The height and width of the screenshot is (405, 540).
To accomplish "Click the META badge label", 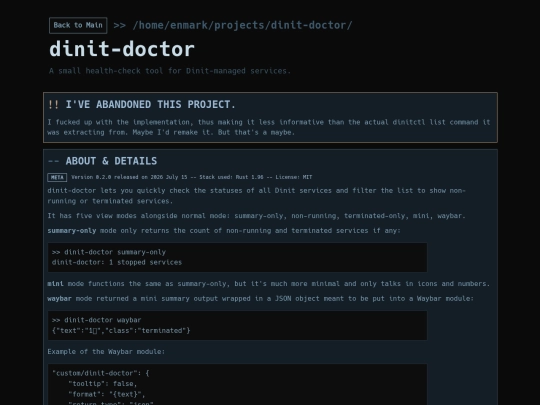I will pyautogui.click(x=57, y=177).
